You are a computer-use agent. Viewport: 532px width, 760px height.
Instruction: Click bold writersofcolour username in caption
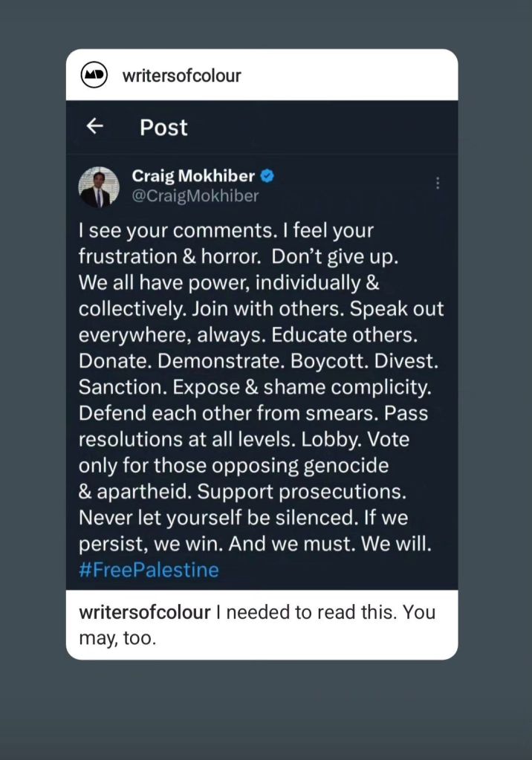[145, 613]
